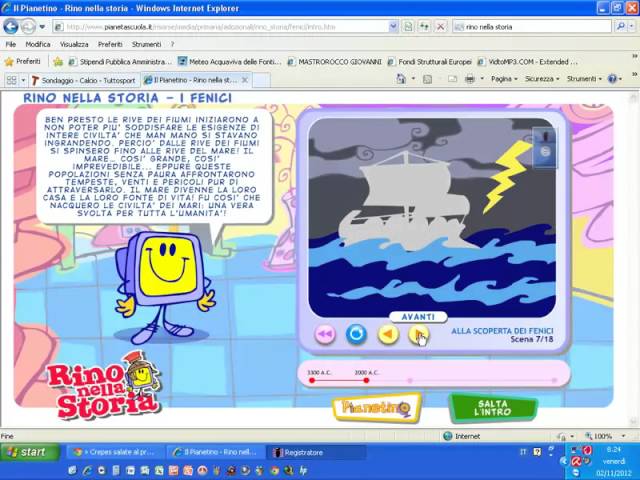Open the Meteo Acquaviva delle Fonti favorite
640x480 pixels.
point(229,62)
